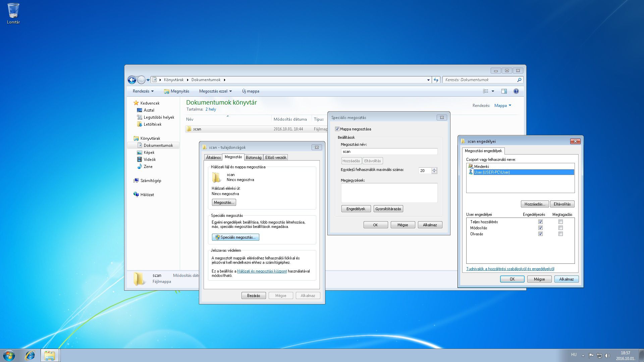The height and width of the screenshot is (362, 644).
Task: Open the Lomtár recycle bin icon
Action: pyautogui.click(x=13, y=13)
